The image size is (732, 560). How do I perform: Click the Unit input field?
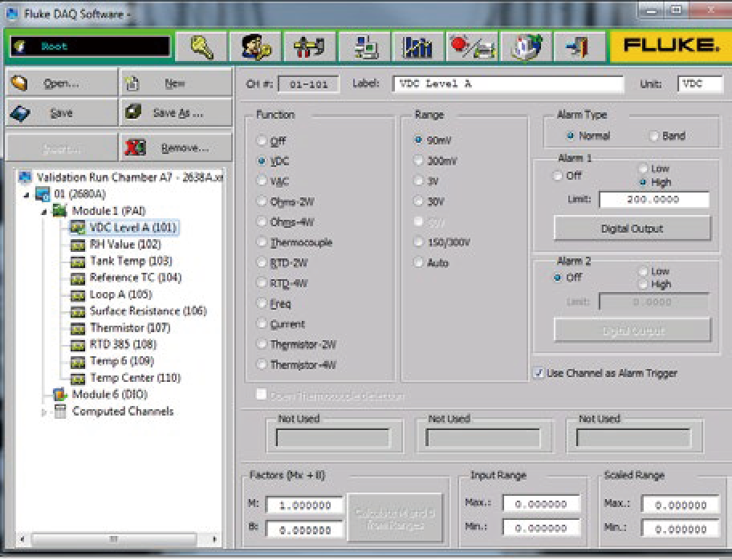coord(700,84)
